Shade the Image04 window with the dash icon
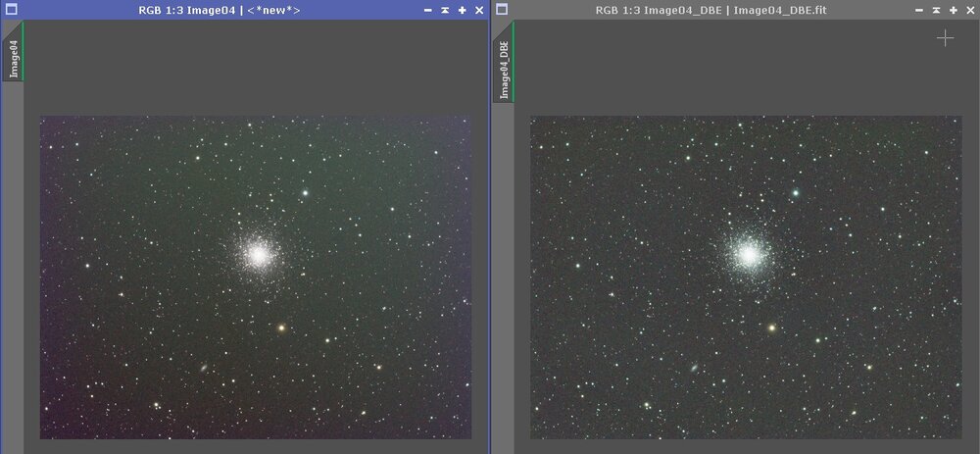Image resolution: width=980 pixels, height=454 pixels. 428,10
